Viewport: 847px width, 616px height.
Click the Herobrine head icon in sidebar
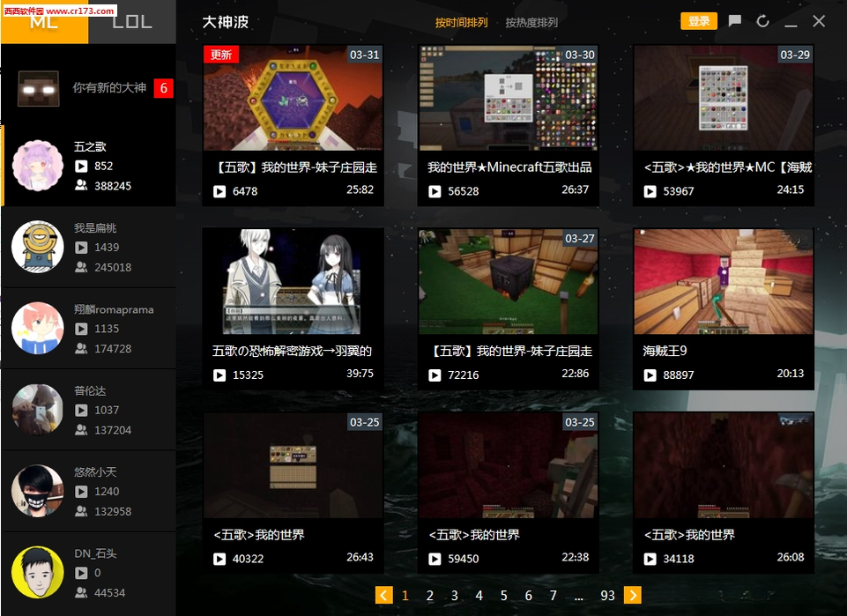click(39, 88)
